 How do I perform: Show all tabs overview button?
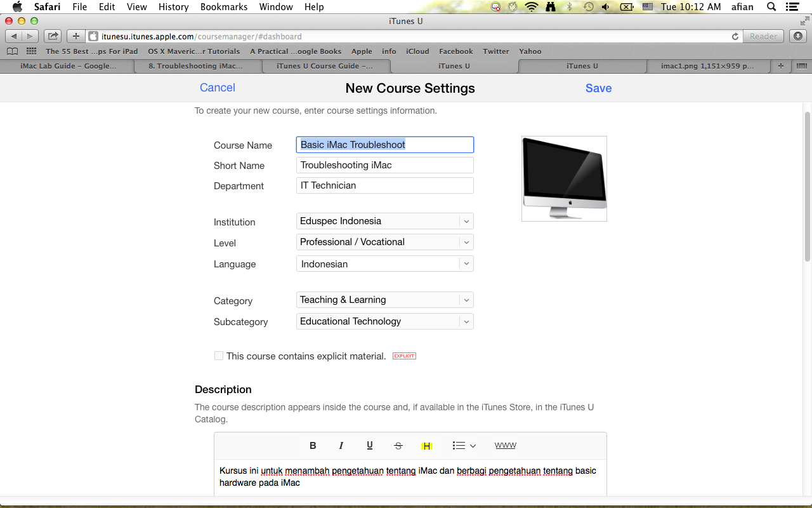pyautogui.click(x=801, y=66)
